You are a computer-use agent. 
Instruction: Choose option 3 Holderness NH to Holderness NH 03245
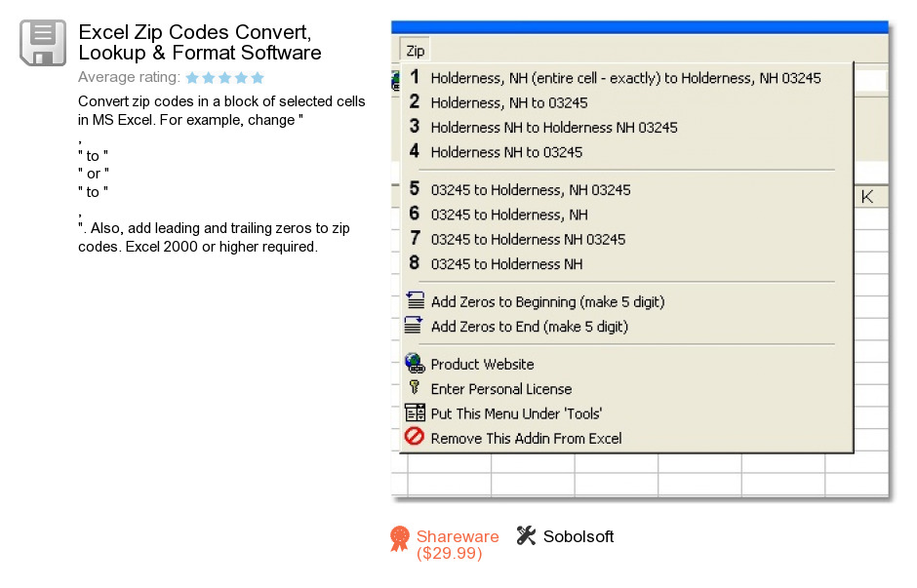pyautogui.click(x=626, y=127)
